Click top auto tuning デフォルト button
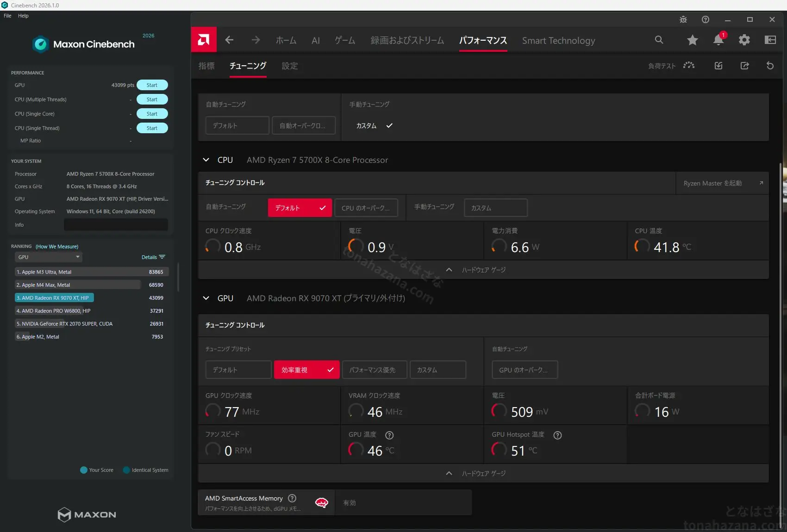 point(237,125)
